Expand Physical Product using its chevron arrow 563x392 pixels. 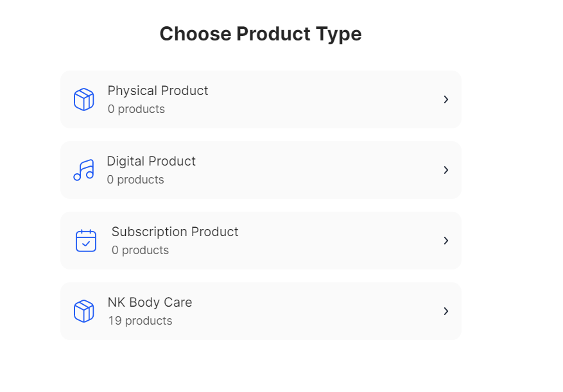446,99
